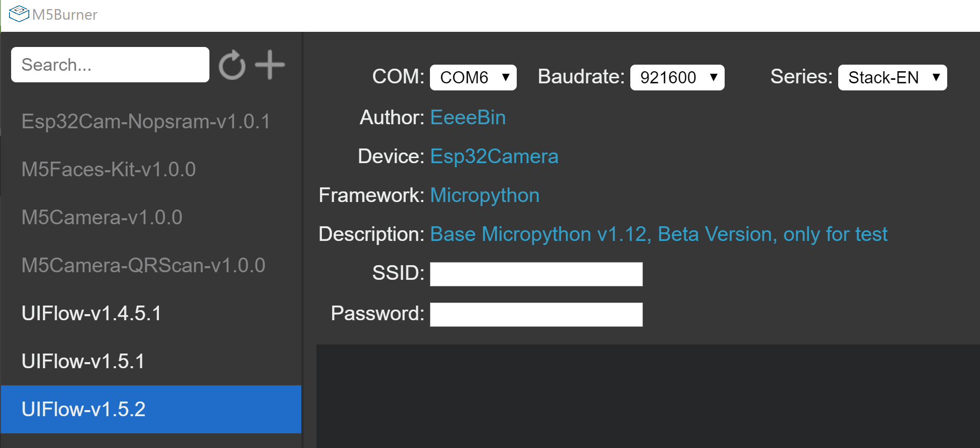Select the highlighted UIFlow-v1.5.2 entry
Image resolution: width=980 pixels, height=448 pixels.
coord(151,409)
